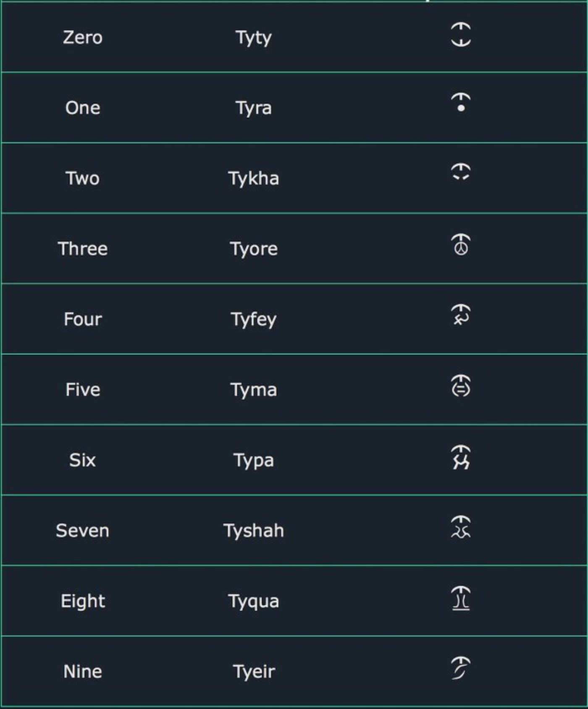Click the Tyshah glyph for Seven
This screenshot has width=588, height=709.
tap(461, 527)
